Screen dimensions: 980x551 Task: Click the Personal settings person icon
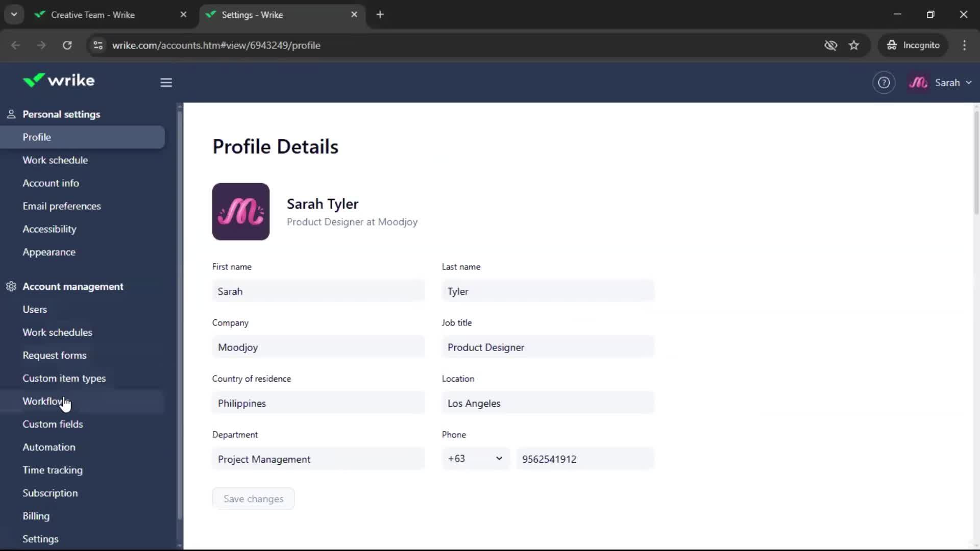click(11, 114)
